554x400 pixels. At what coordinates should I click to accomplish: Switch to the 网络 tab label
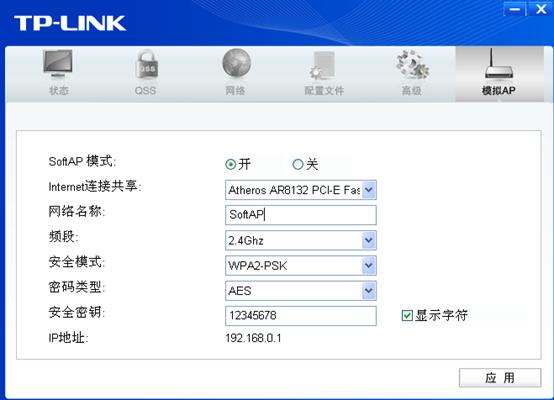point(235,90)
